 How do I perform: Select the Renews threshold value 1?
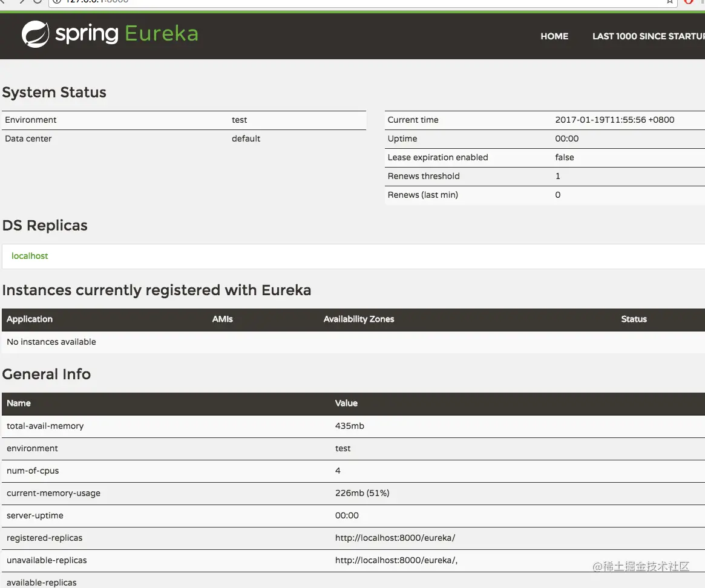click(557, 176)
